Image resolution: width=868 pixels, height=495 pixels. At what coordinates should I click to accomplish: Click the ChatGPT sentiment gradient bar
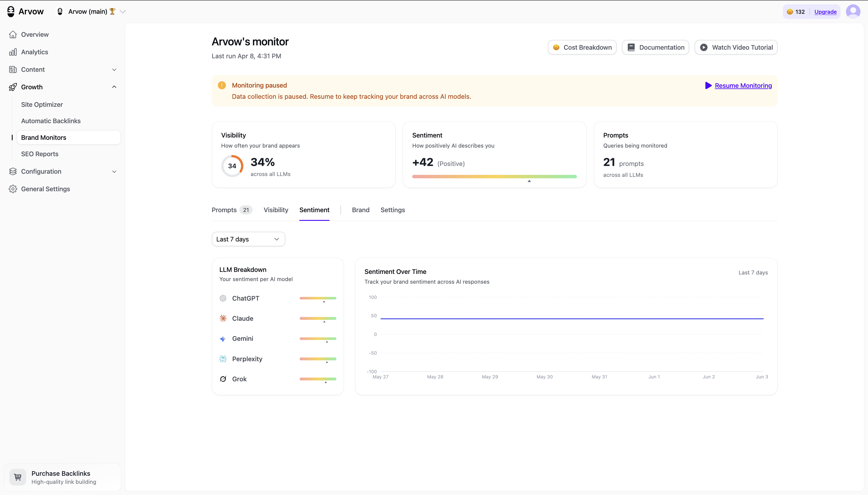318,298
